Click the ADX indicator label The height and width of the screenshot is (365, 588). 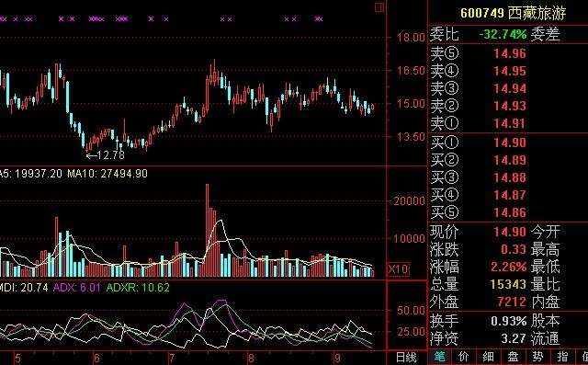point(77,288)
